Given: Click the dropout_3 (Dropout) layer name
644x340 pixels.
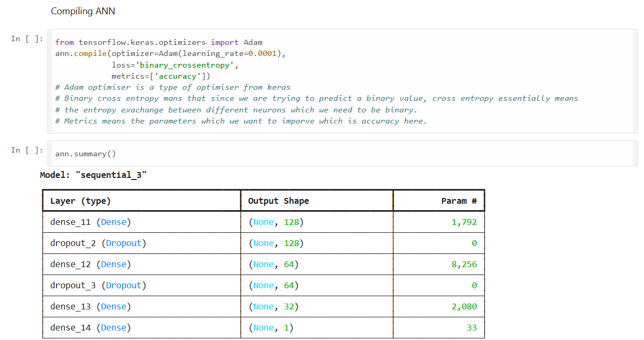Looking at the screenshot, I should (x=98, y=286).
